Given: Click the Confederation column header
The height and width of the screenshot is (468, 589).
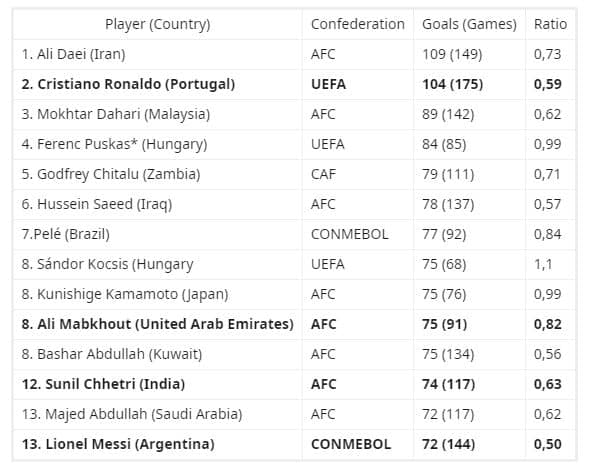Looking at the screenshot, I should click(x=358, y=24).
